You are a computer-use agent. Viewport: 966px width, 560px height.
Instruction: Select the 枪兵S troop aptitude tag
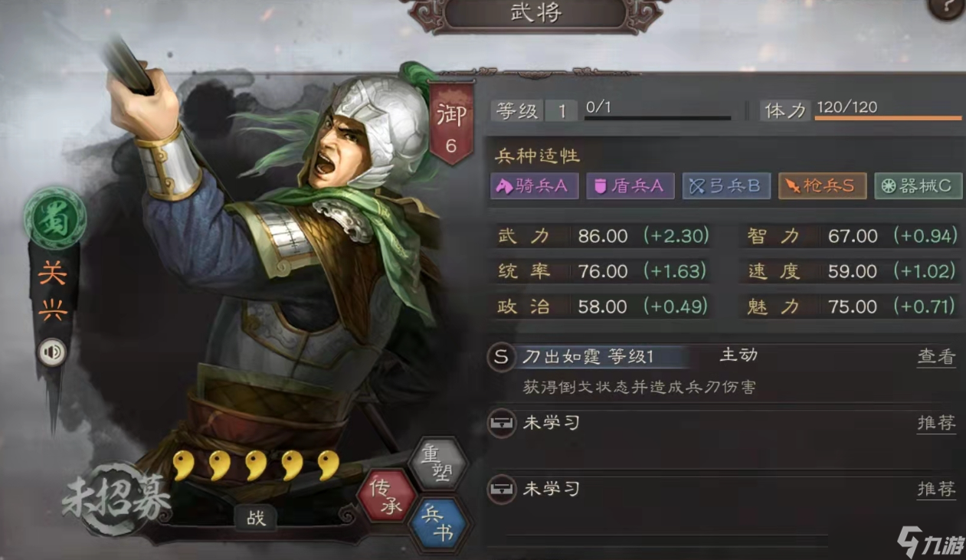tap(823, 186)
